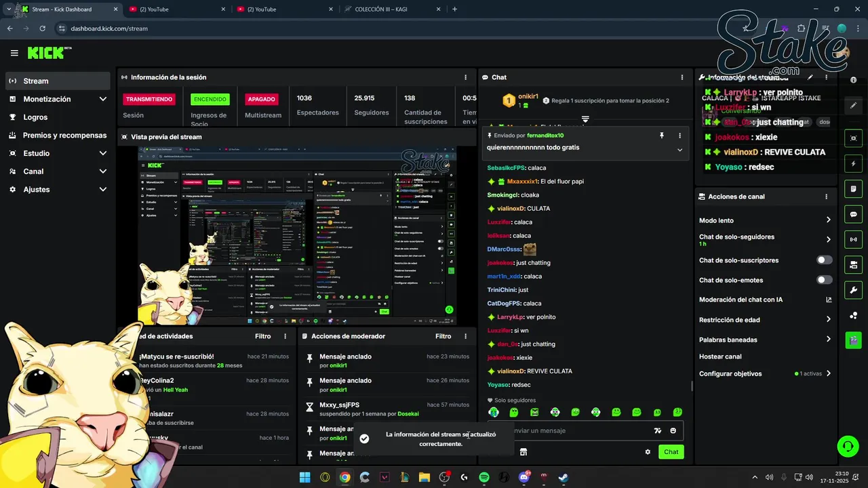Open Restricción de edad chevron

tap(828, 319)
